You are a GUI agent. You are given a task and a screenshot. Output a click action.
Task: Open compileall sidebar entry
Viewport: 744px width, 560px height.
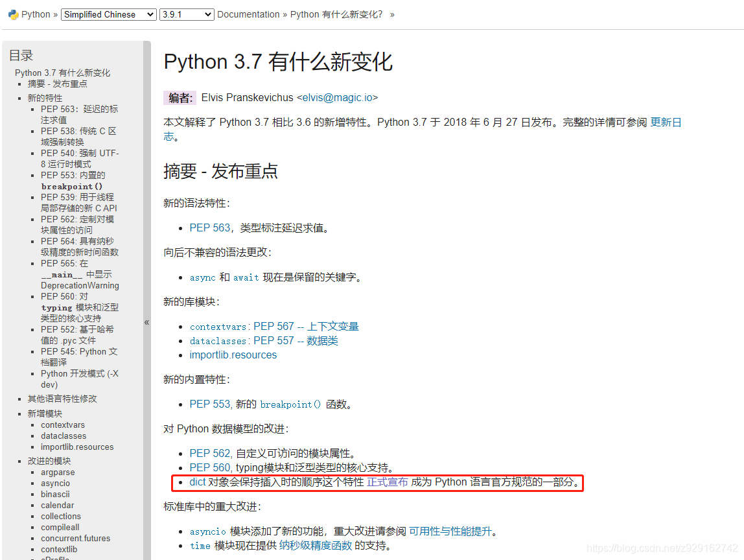(60, 527)
